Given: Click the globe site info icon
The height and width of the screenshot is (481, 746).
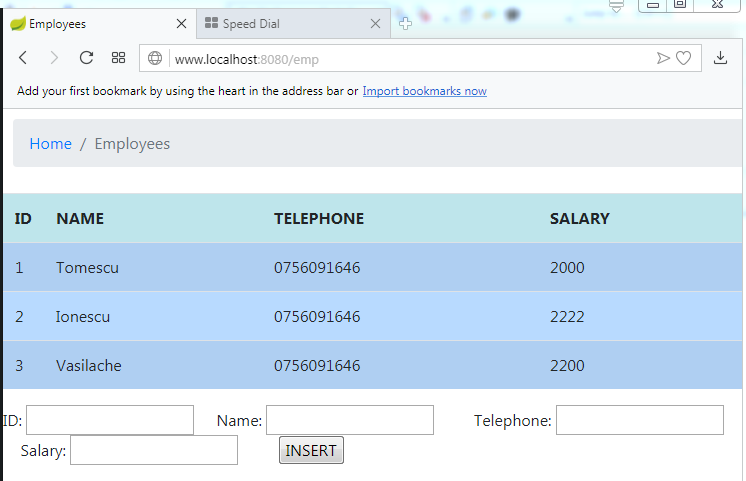Looking at the screenshot, I should pos(155,58).
